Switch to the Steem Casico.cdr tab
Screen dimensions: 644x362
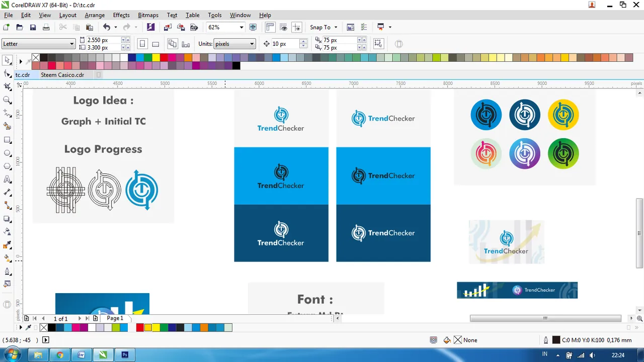pos(62,75)
